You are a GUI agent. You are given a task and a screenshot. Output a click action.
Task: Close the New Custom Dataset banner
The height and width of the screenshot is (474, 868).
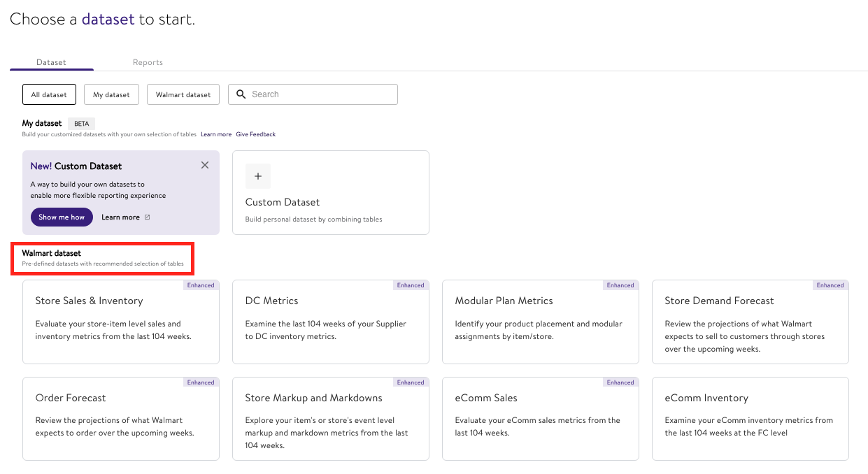pos(205,165)
